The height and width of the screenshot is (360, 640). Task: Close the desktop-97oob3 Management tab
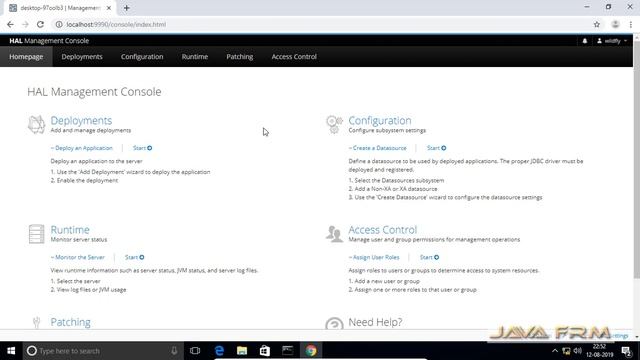click(x=109, y=8)
